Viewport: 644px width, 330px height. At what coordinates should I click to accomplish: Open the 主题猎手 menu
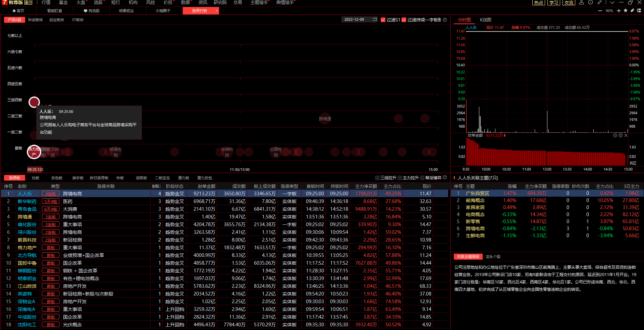259,2
